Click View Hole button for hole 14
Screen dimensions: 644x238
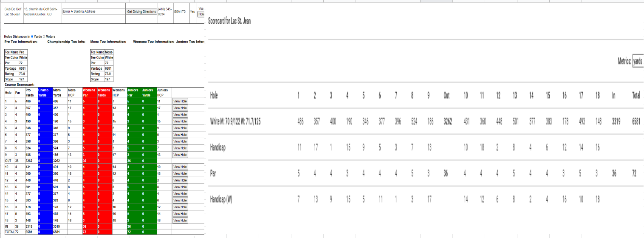click(180, 194)
